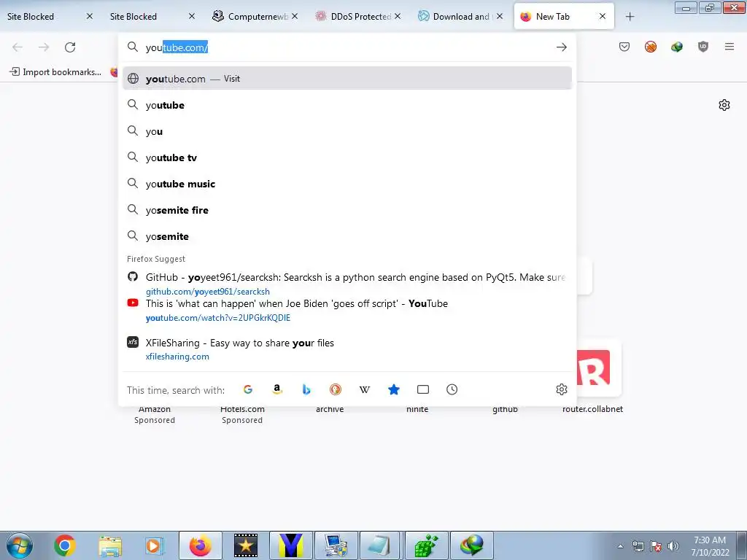Image resolution: width=747 pixels, height=560 pixels.
Task: Open the Joe Biden YouTube video suggestion
Action: coord(347,311)
